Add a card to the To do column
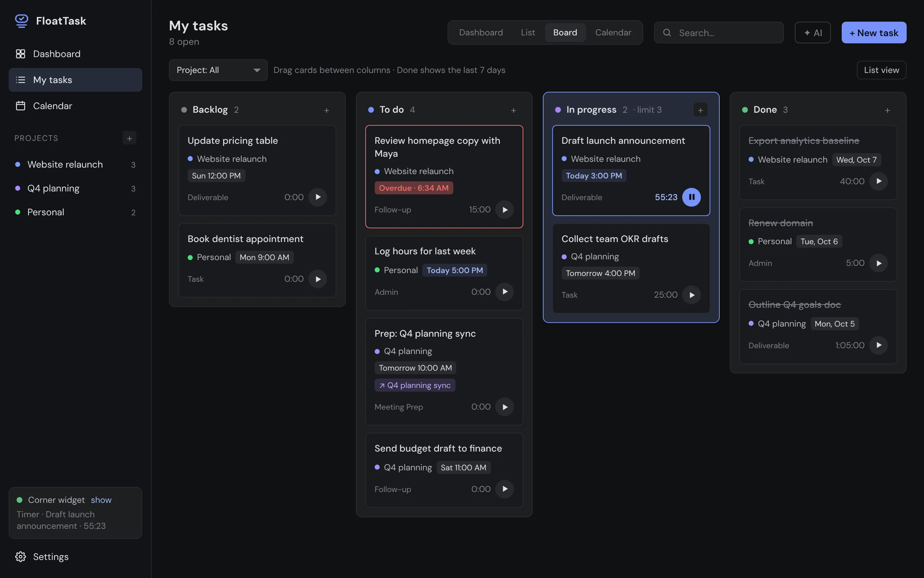924x578 pixels. click(x=514, y=110)
